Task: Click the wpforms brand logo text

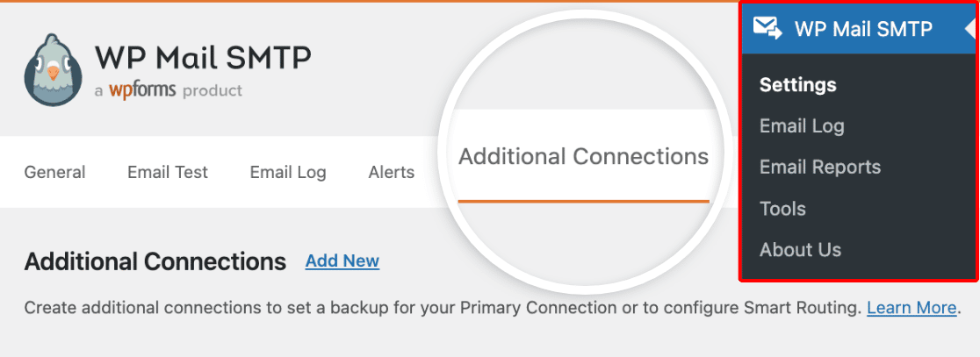Action: [x=143, y=90]
